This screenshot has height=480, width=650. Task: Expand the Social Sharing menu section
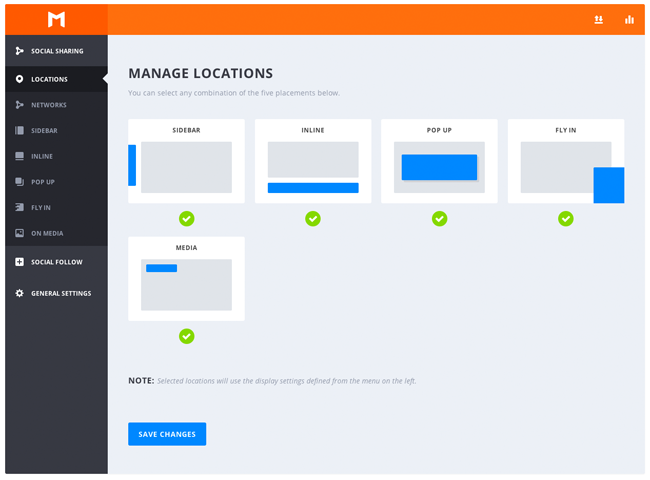tap(56, 51)
